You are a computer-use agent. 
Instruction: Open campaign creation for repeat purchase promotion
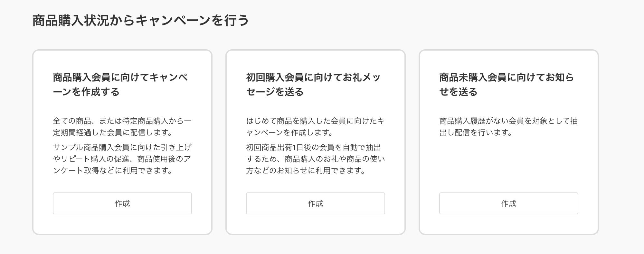tap(122, 203)
